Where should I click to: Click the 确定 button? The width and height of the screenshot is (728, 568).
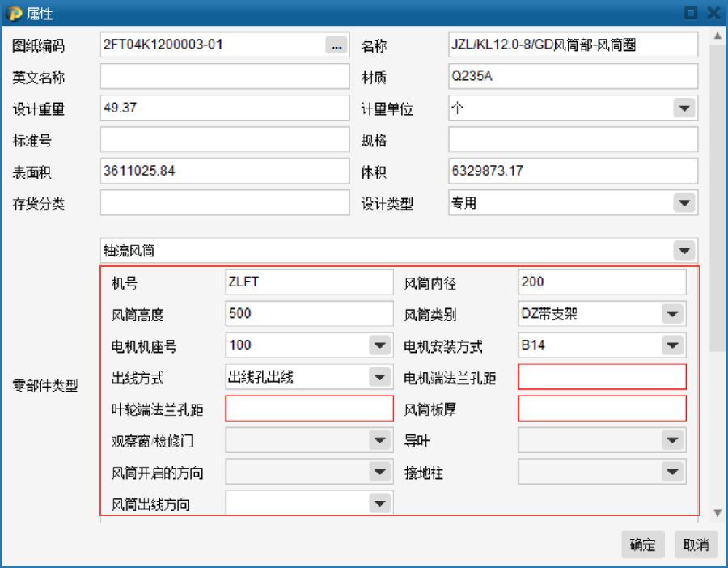click(x=643, y=545)
